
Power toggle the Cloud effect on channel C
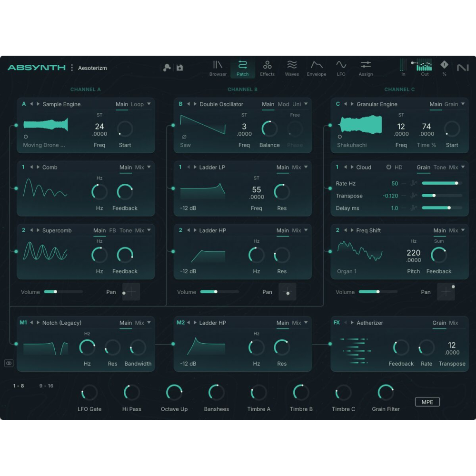(x=389, y=168)
